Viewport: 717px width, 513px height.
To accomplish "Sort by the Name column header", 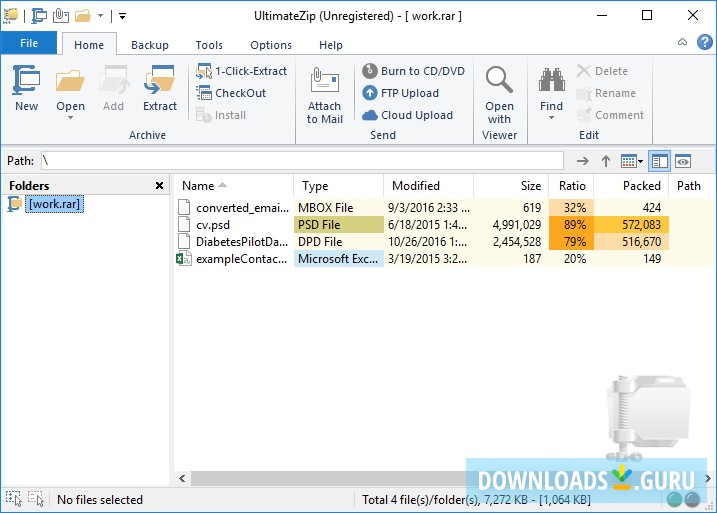I will point(234,186).
